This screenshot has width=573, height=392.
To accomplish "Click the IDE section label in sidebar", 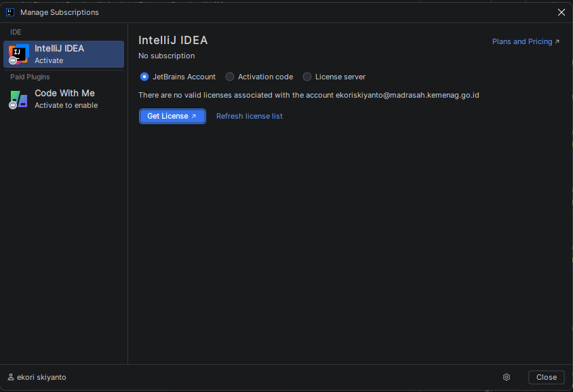I will 16,32.
